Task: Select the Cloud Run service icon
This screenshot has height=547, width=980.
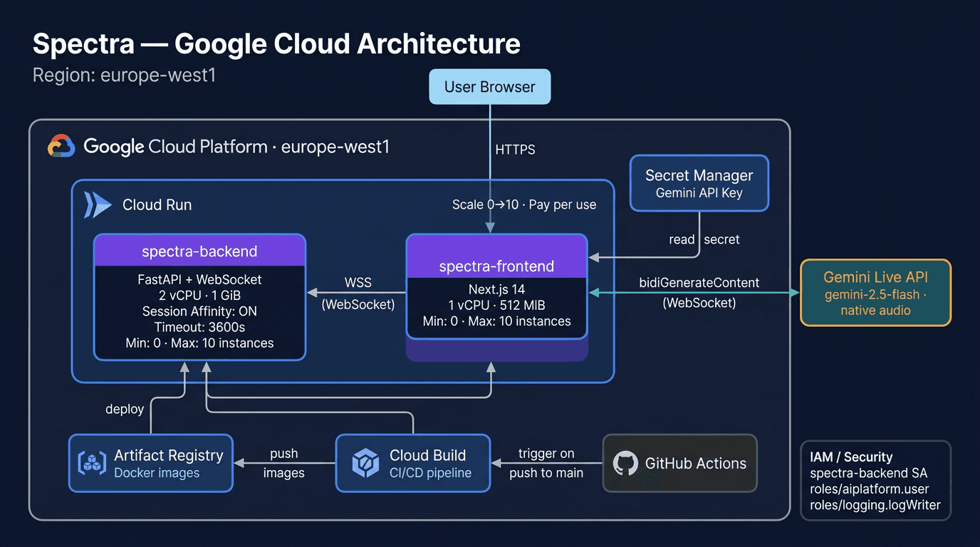Action: 96,204
